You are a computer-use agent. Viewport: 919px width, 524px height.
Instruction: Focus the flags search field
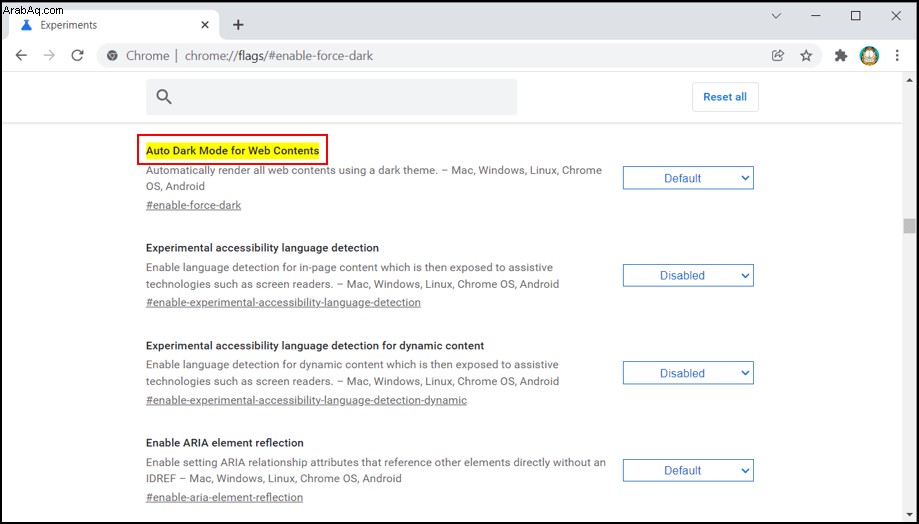point(332,97)
